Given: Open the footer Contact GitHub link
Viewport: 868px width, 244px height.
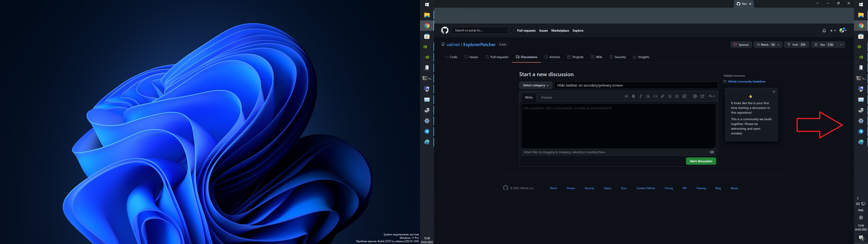Looking at the screenshot, I should pos(646,188).
